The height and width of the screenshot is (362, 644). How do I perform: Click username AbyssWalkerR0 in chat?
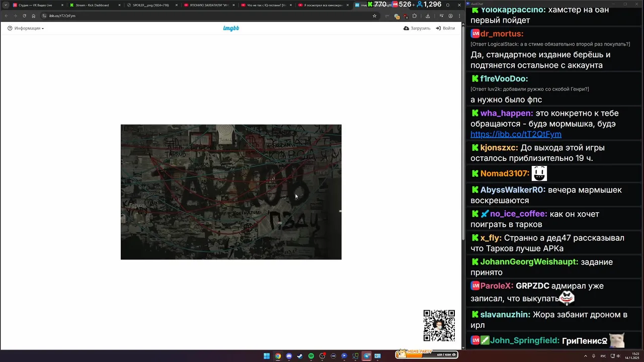pyautogui.click(x=513, y=190)
